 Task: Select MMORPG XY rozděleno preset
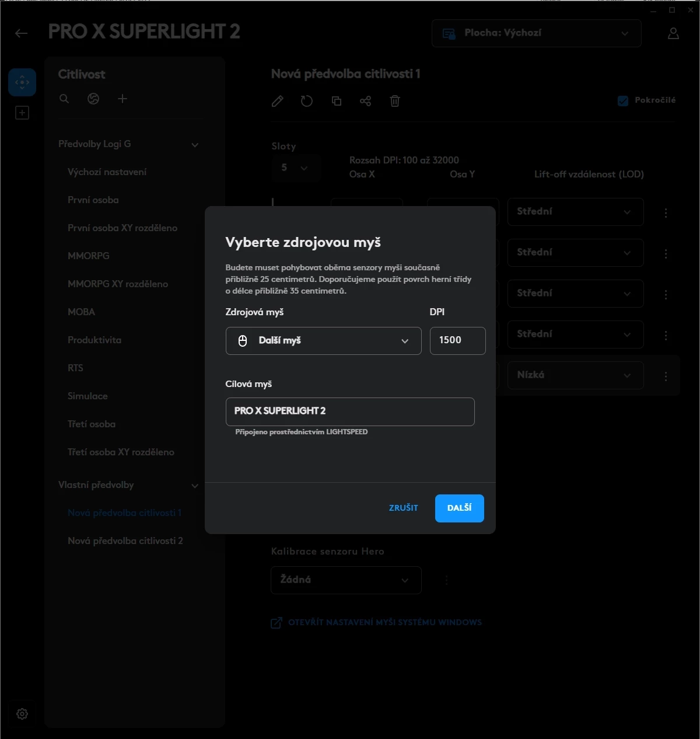pos(118,284)
